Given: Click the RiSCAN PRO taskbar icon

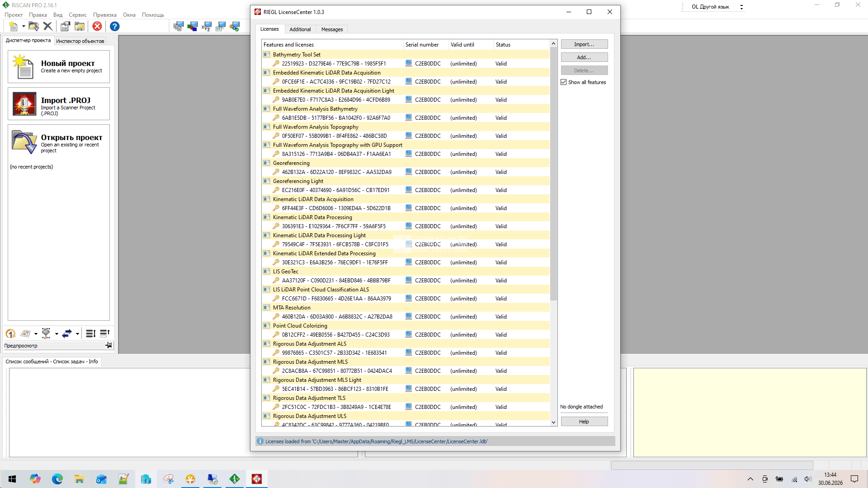Looking at the screenshot, I should point(235,479).
